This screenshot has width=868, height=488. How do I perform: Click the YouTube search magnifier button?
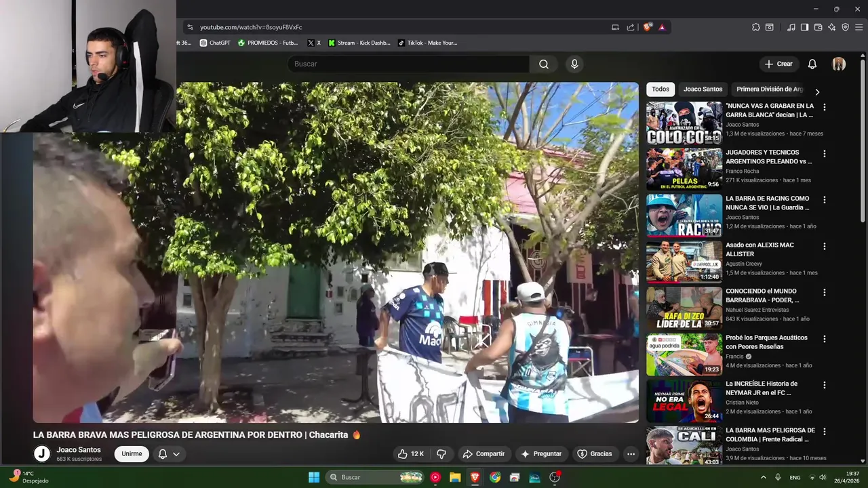point(544,64)
